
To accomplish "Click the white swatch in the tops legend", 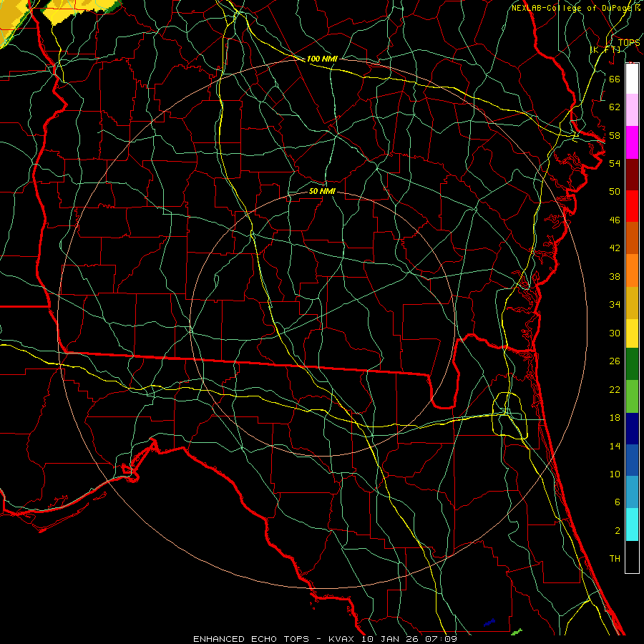I will [x=632, y=79].
